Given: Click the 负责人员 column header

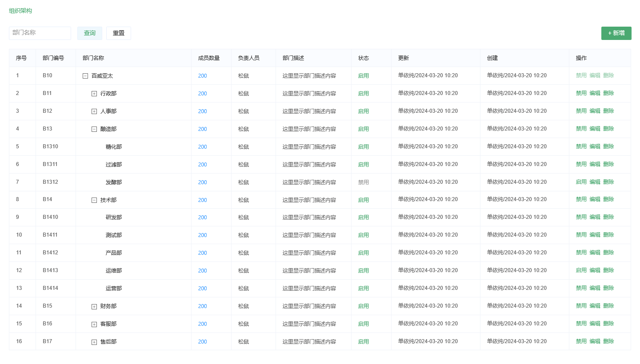Looking at the screenshot, I should (x=249, y=58).
